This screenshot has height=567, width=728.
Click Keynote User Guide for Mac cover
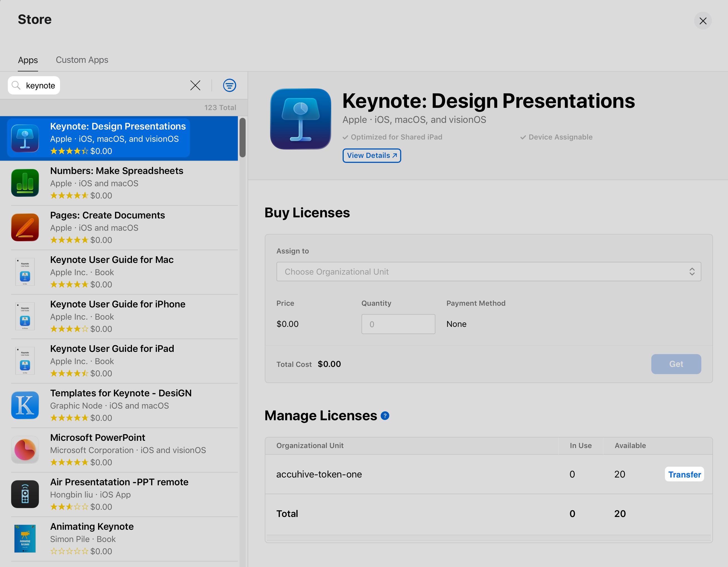pyautogui.click(x=25, y=272)
